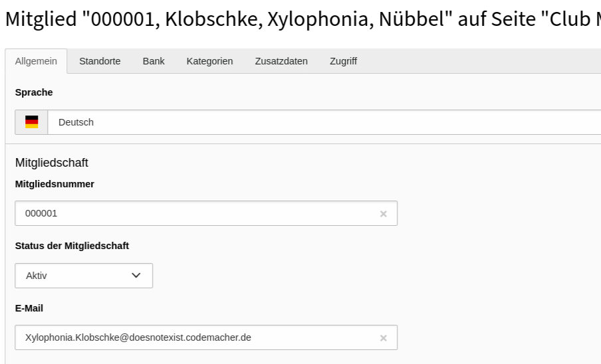Click the Sprache label

34,92
